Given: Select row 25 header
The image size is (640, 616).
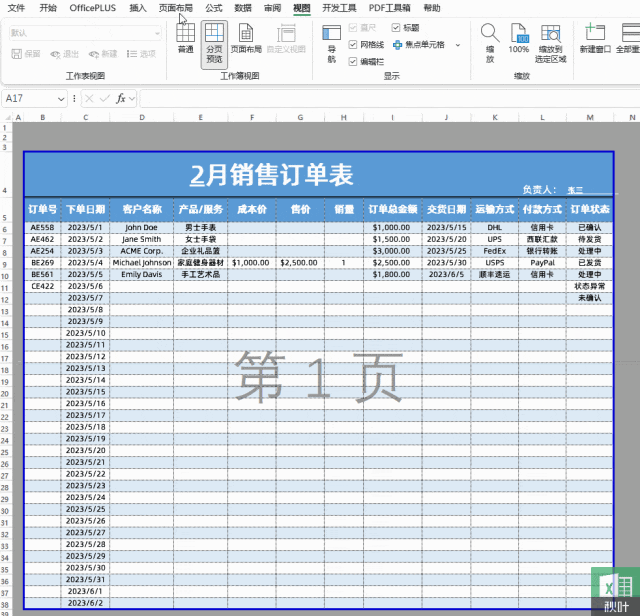Looking at the screenshot, I should coord(5,452).
